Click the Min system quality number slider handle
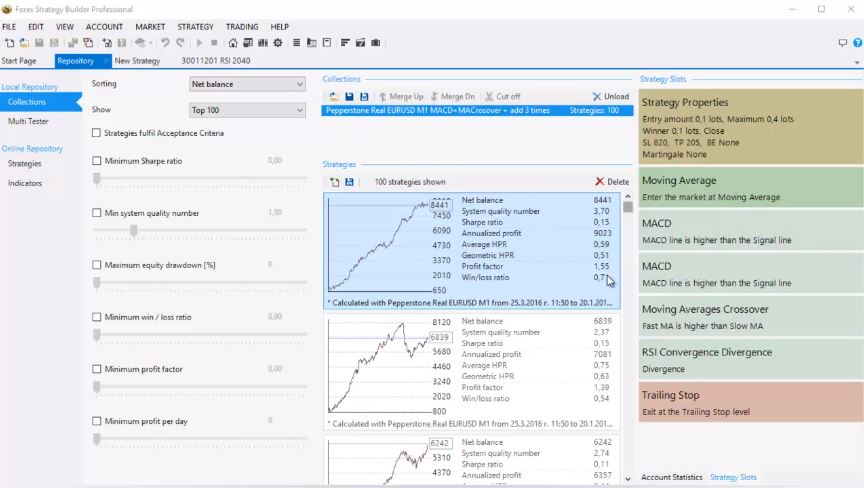This screenshot has width=864, height=488. 133,230
